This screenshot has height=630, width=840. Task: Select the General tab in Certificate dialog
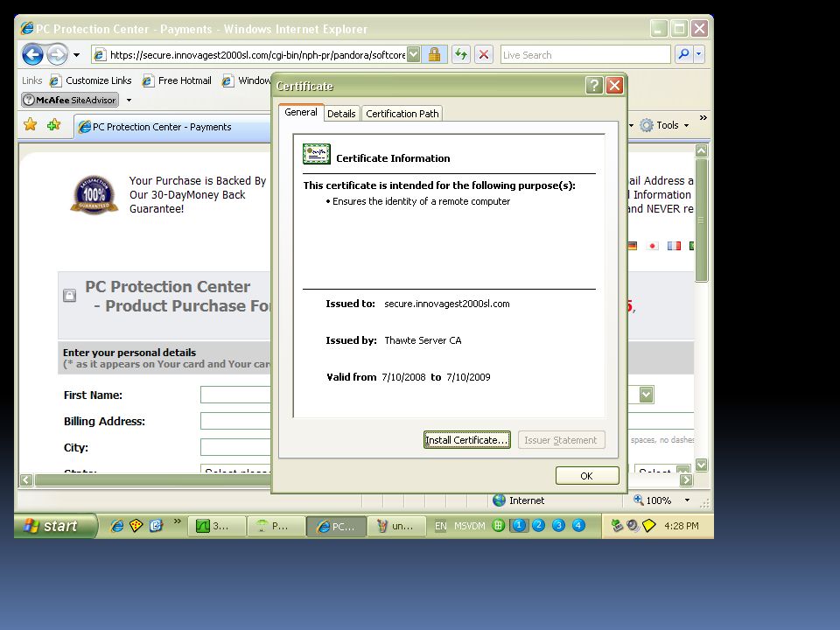point(300,112)
